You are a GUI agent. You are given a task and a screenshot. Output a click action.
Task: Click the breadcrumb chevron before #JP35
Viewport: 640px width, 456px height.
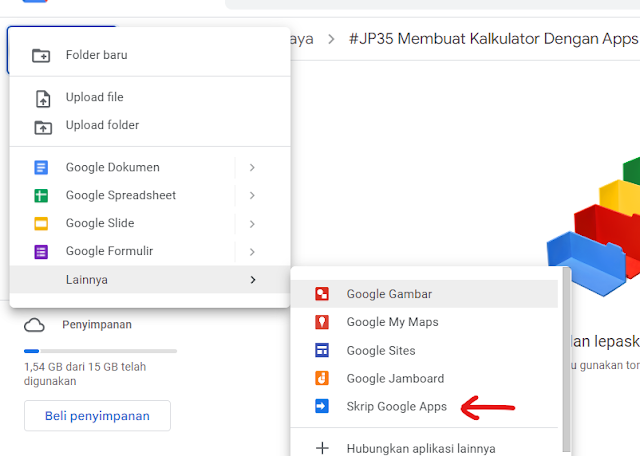click(331, 39)
